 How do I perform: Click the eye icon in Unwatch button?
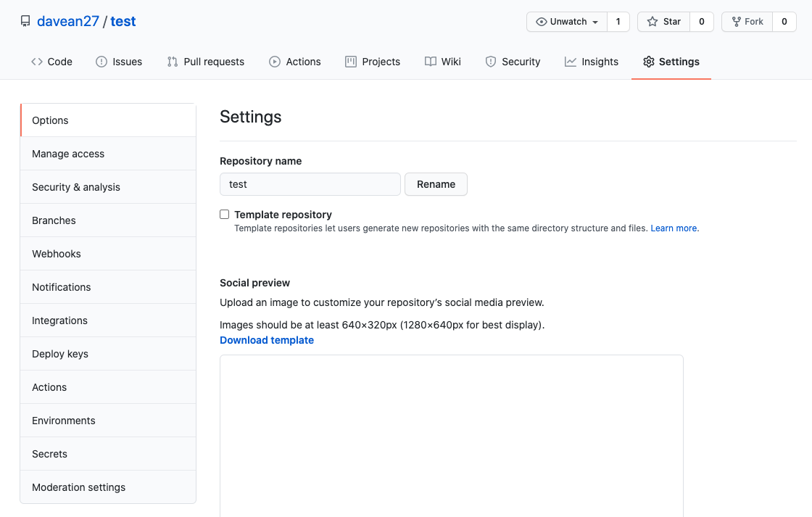[x=541, y=22]
